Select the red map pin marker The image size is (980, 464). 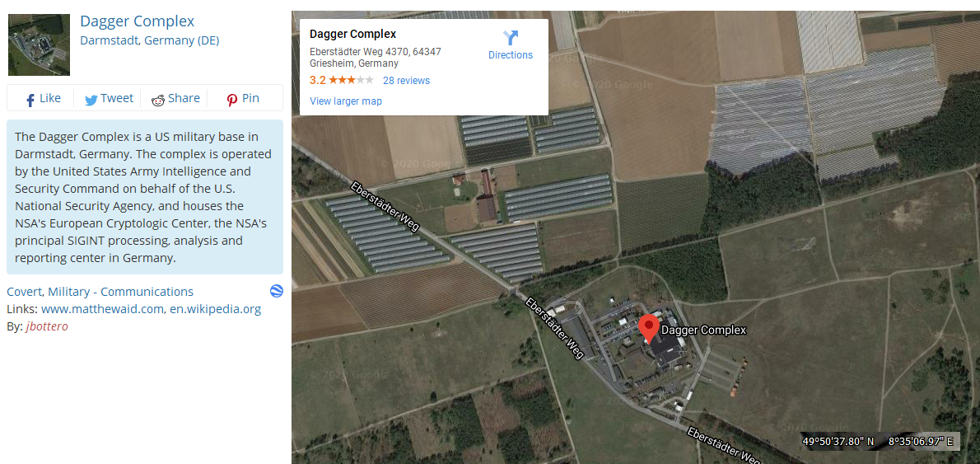[x=650, y=329]
